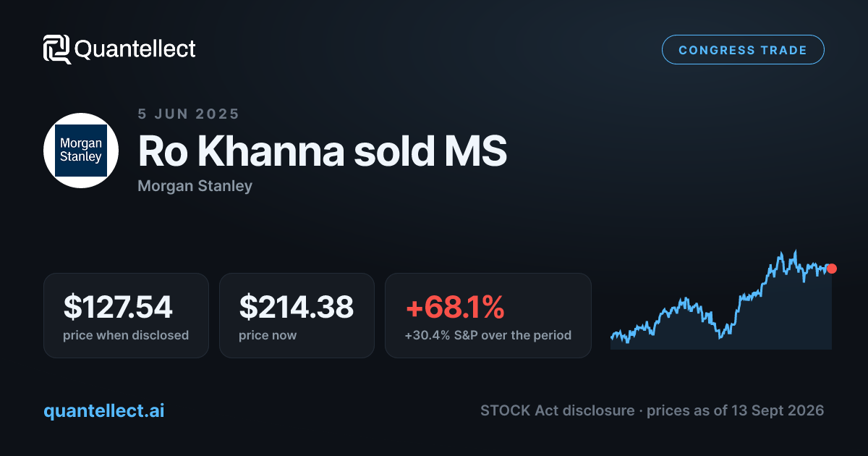Click the Morgan Stanley company logo
This screenshot has width=868, height=456.
pos(81,151)
